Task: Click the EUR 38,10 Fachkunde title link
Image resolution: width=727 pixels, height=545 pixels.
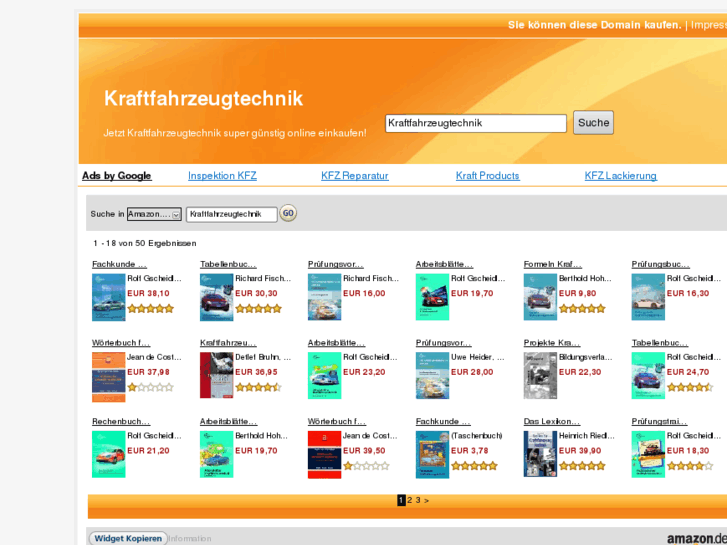Action: coord(119,264)
